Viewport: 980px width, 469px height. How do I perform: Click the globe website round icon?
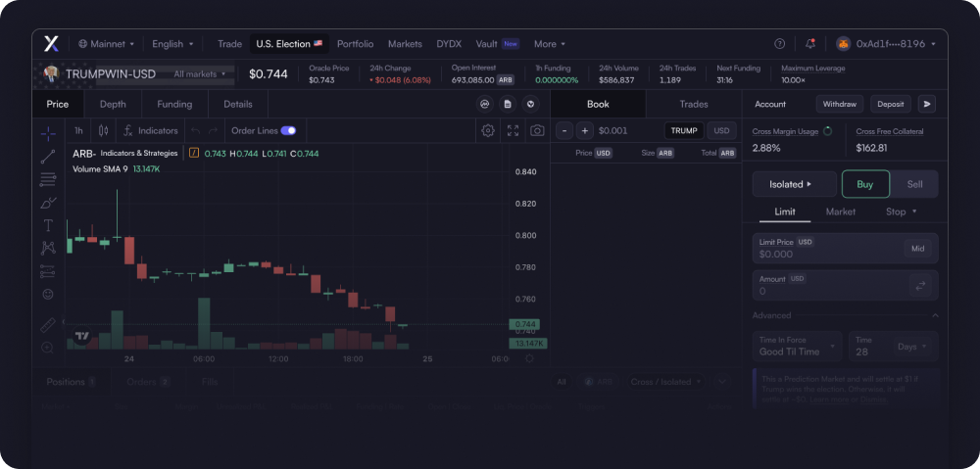click(x=530, y=105)
